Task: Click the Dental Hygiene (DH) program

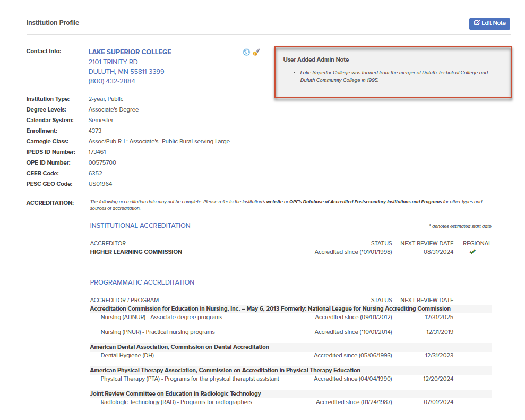Action: pyautogui.click(x=127, y=355)
